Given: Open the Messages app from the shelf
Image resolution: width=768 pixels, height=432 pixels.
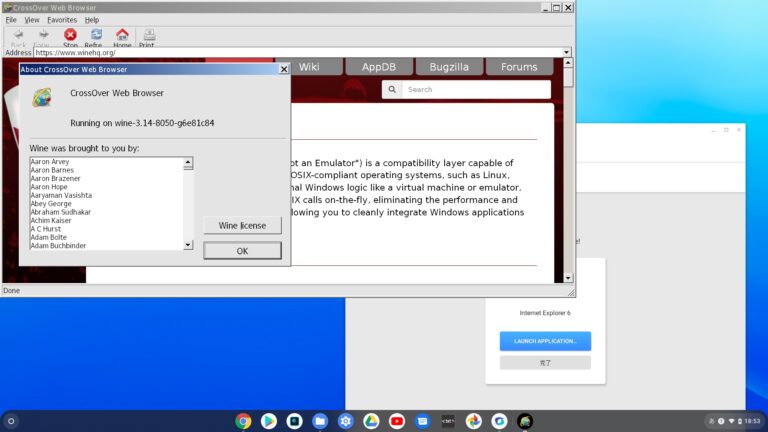Looking at the screenshot, I should [x=422, y=421].
